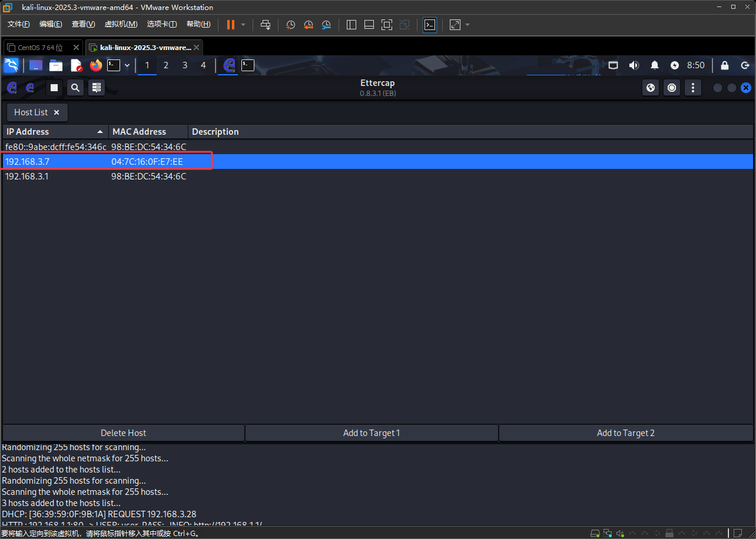Click Add to Target 1
756x539 pixels.
click(372, 433)
